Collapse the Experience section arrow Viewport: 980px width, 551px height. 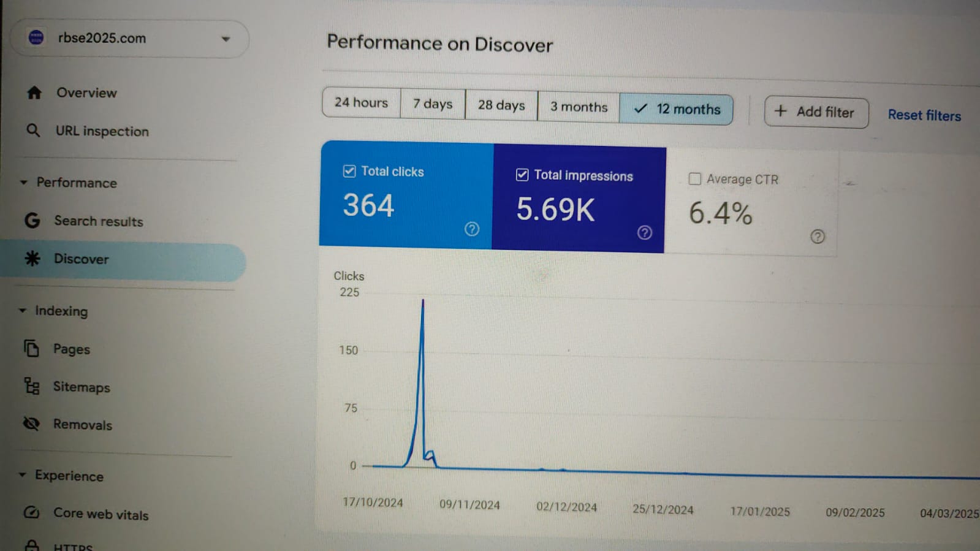click(22, 474)
